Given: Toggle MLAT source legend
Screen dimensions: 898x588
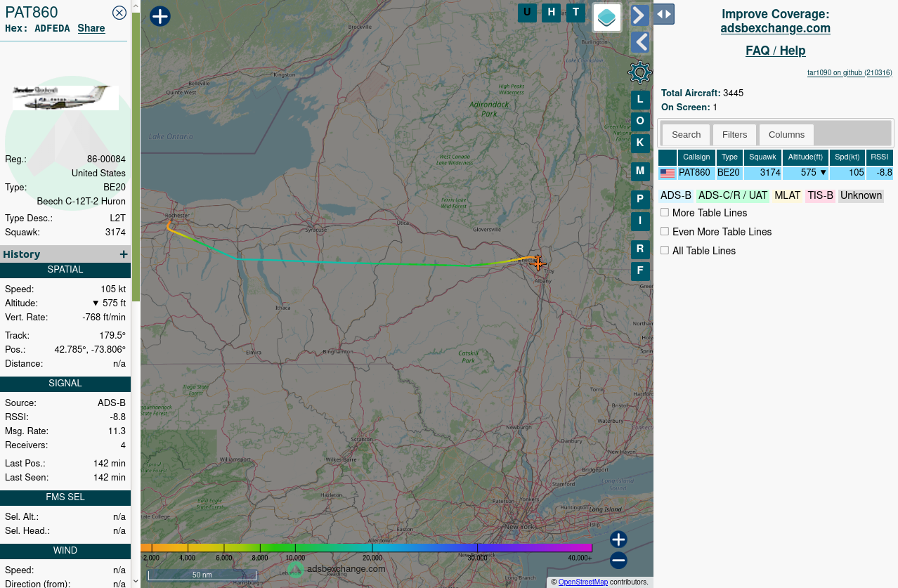Looking at the screenshot, I should point(788,195).
